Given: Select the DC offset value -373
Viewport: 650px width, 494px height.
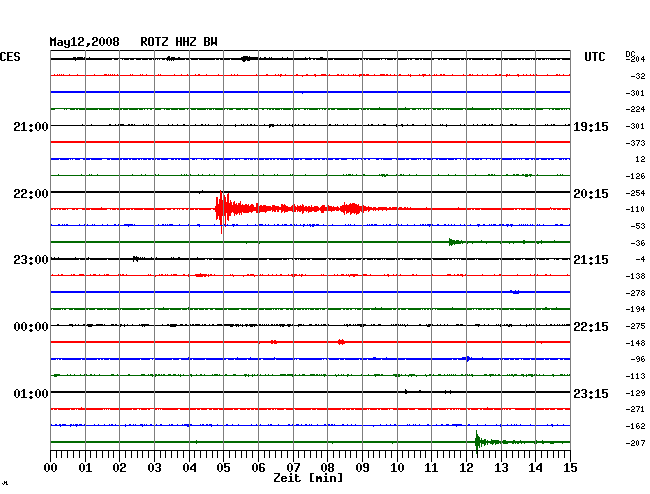Looking at the screenshot, I should 635,143.
